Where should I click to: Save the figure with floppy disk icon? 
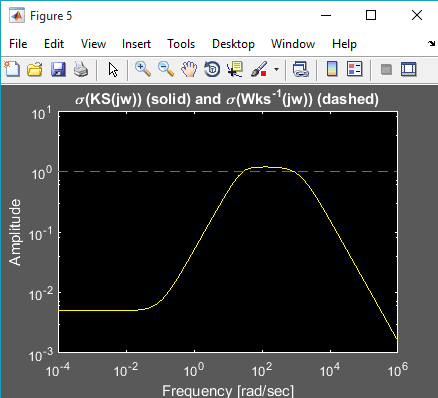click(58, 69)
